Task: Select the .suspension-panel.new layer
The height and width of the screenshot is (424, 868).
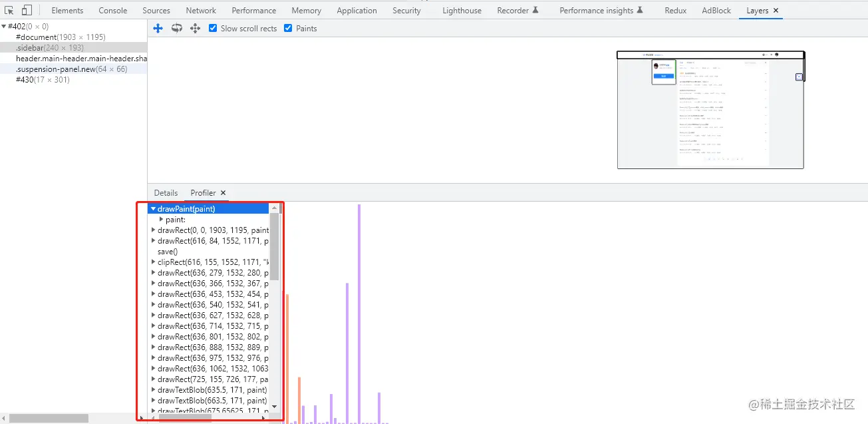Action: [x=73, y=69]
